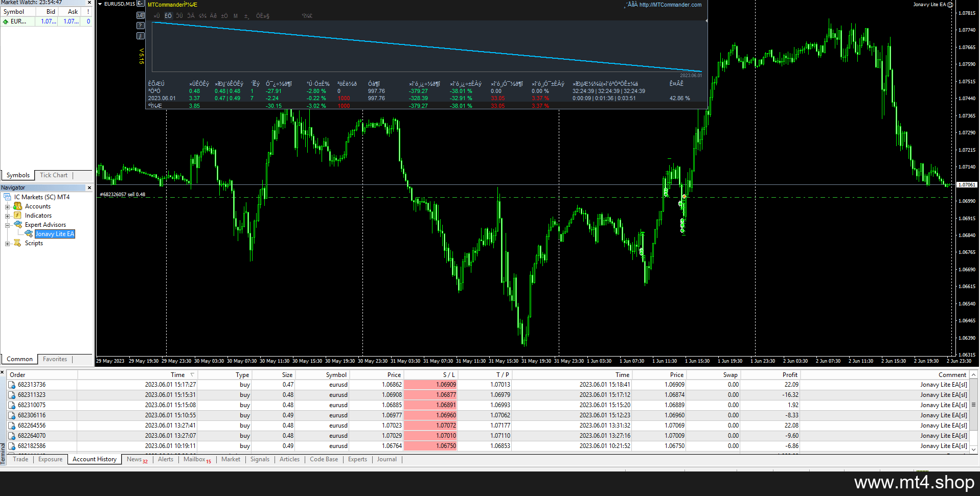Click the pink S/L cell 1.07072
Screen dimensions: 980x496
pyautogui.click(x=430, y=426)
